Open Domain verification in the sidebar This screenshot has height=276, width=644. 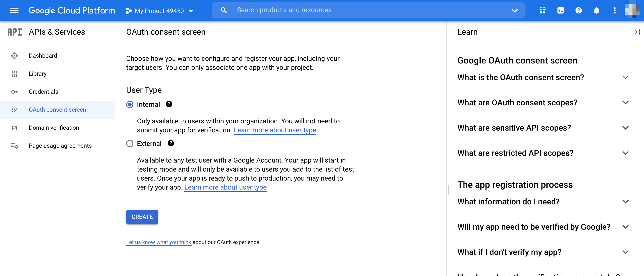(57, 128)
